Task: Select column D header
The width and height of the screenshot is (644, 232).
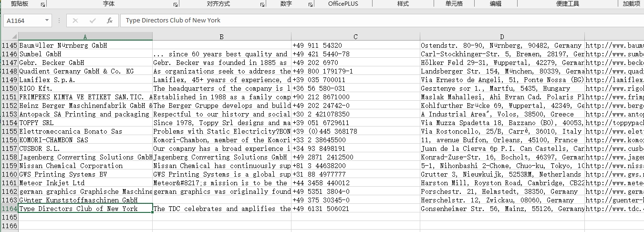Action: coord(502,37)
